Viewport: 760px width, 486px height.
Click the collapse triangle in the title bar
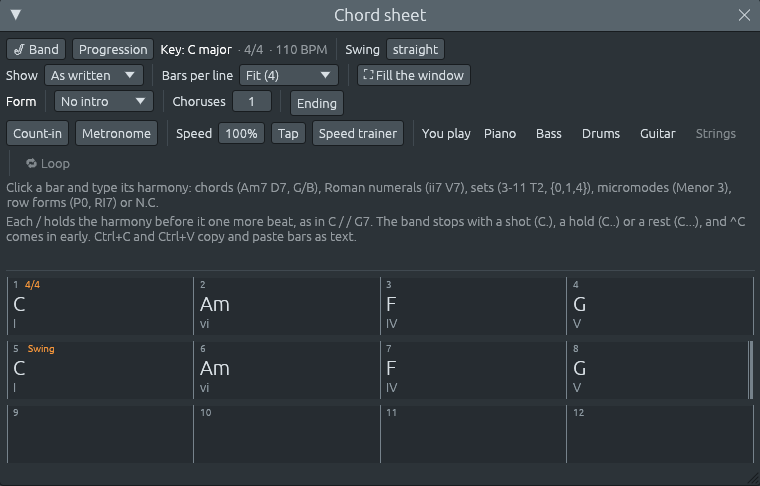pyautogui.click(x=16, y=15)
